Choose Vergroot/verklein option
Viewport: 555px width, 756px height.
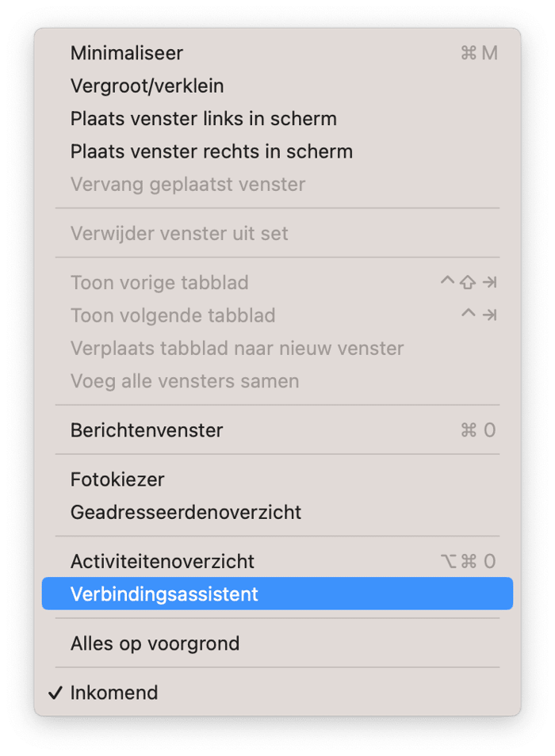[x=277, y=86]
